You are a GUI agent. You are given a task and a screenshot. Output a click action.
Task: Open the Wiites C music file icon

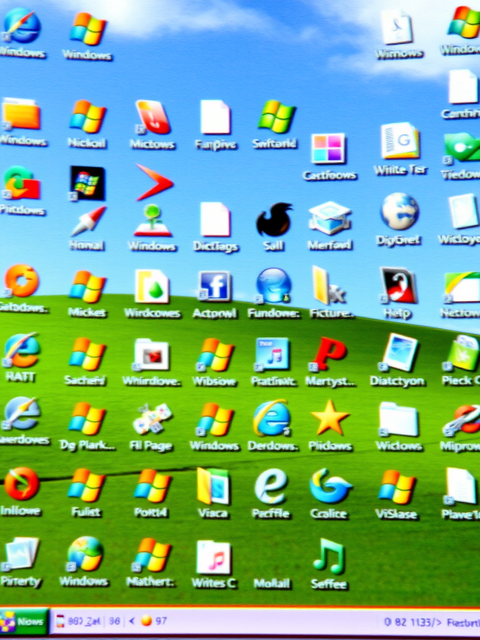(x=213, y=558)
